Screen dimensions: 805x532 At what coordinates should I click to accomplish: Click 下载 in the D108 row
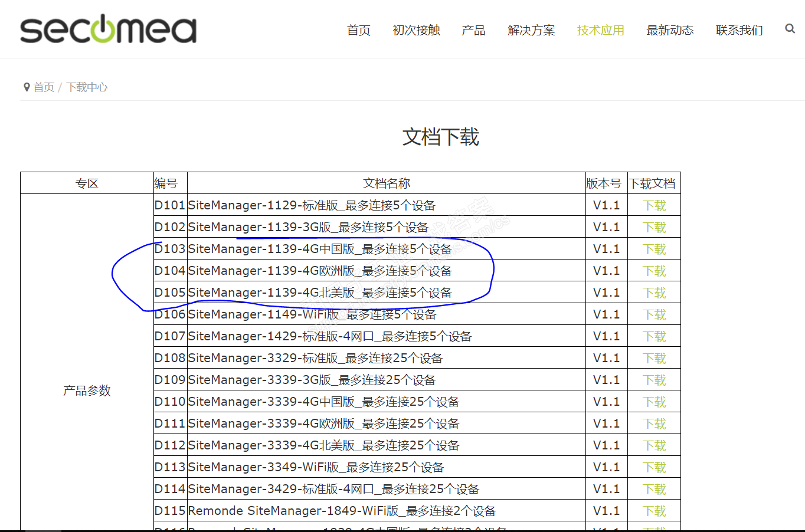654,358
